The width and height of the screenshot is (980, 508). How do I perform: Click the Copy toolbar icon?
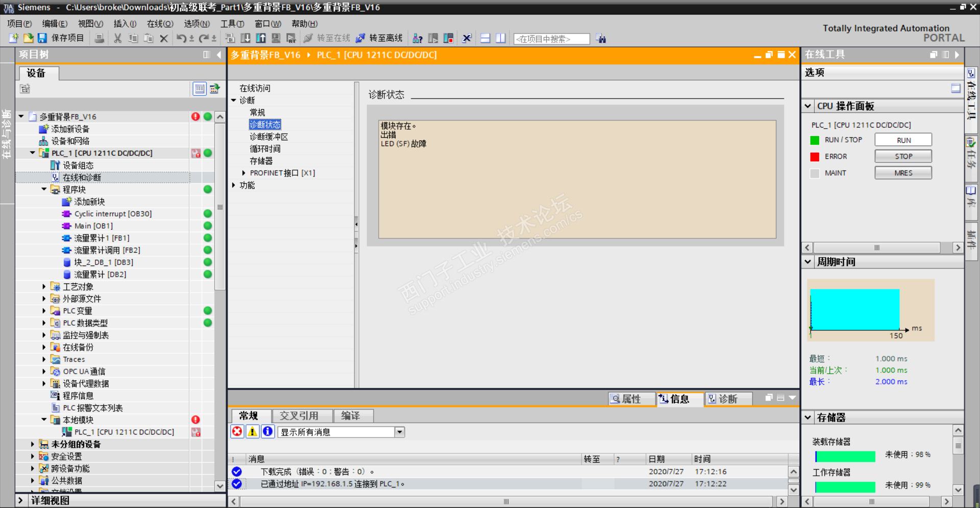(133, 38)
